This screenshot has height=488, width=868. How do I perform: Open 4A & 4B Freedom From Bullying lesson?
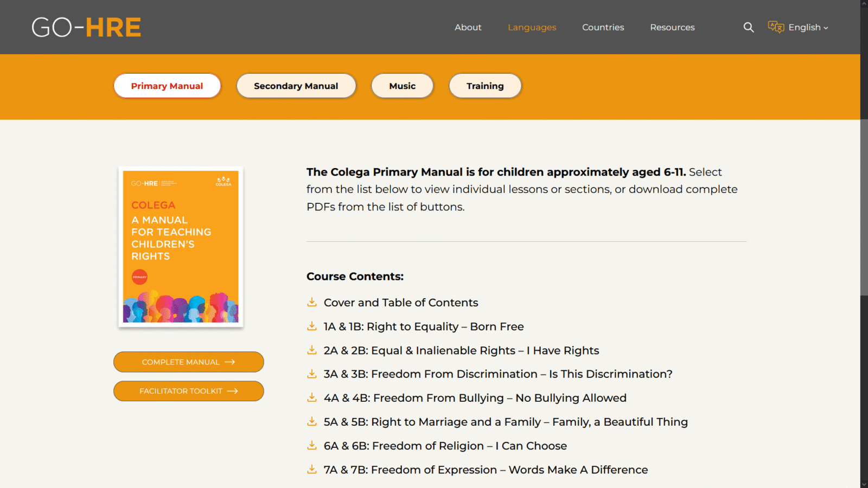[x=475, y=398]
